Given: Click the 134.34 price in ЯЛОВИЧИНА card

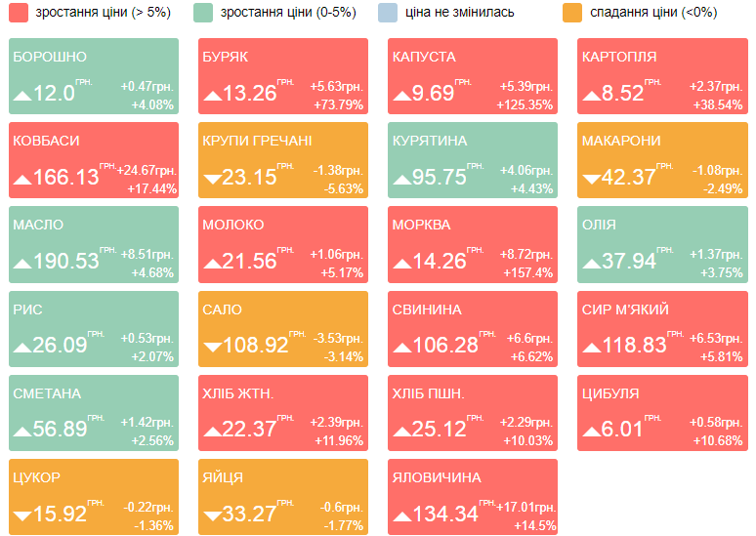Looking at the screenshot, I should (x=445, y=514).
